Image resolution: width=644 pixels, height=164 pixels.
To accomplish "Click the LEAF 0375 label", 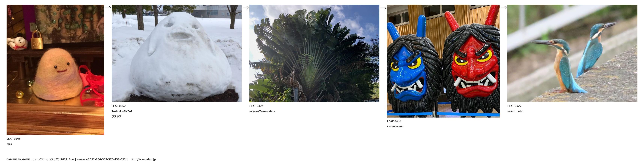I will pos(256,106).
